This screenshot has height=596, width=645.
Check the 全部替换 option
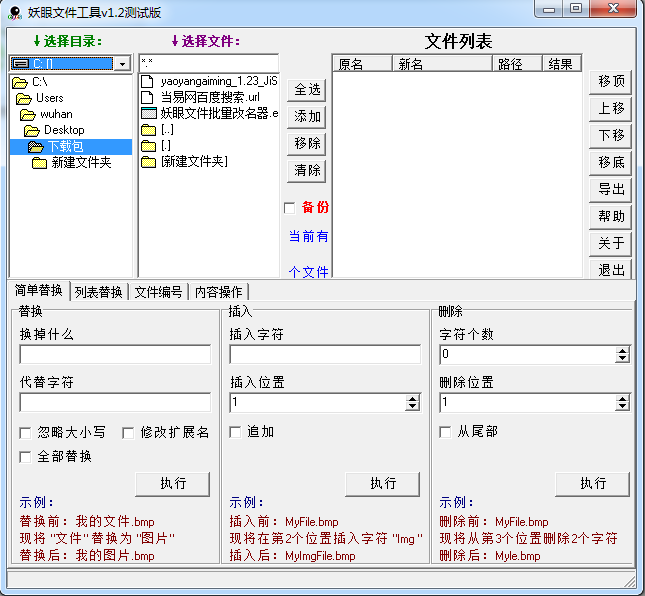[x=26, y=457]
